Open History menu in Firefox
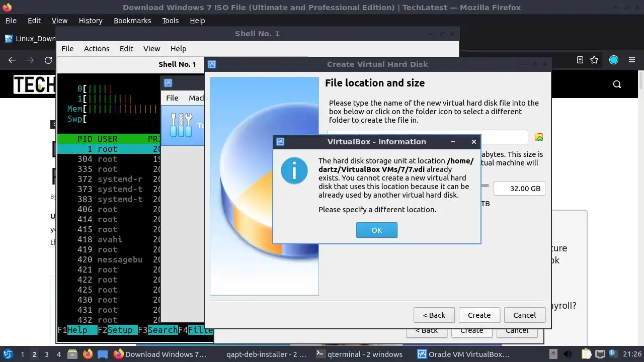This screenshot has height=362, width=644. (91, 21)
